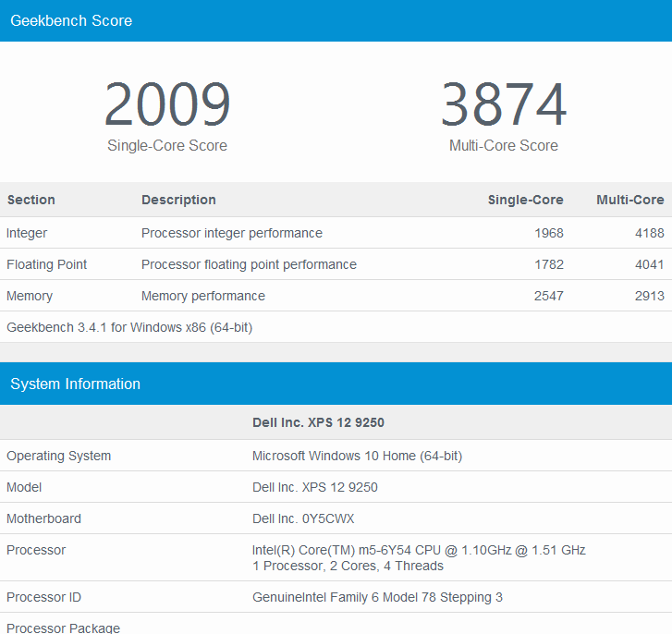Select the Operating System row label
This screenshot has width=672, height=634.
point(59,456)
